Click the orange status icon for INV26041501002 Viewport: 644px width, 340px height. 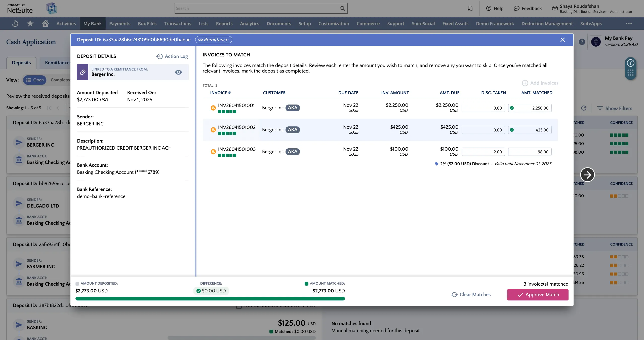tap(213, 130)
